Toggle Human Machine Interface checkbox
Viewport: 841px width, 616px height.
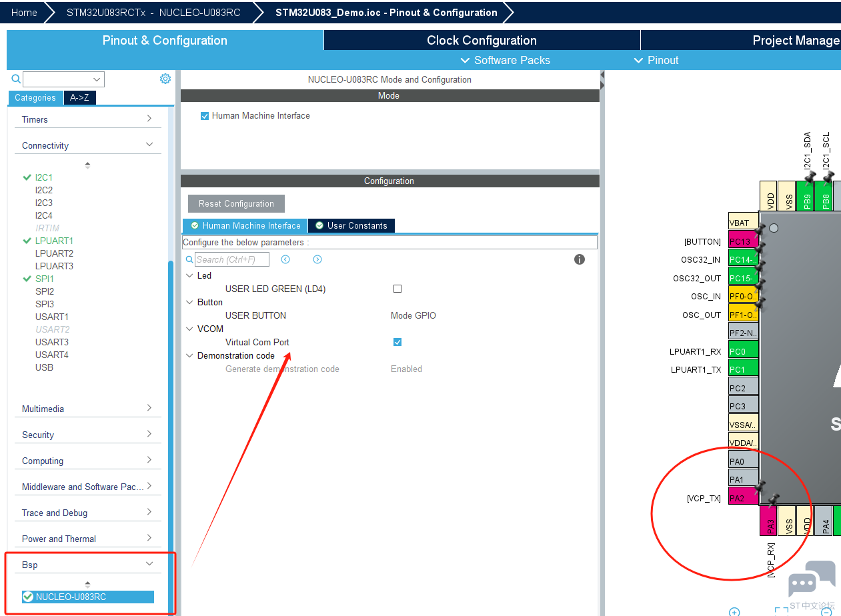(x=205, y=116)
